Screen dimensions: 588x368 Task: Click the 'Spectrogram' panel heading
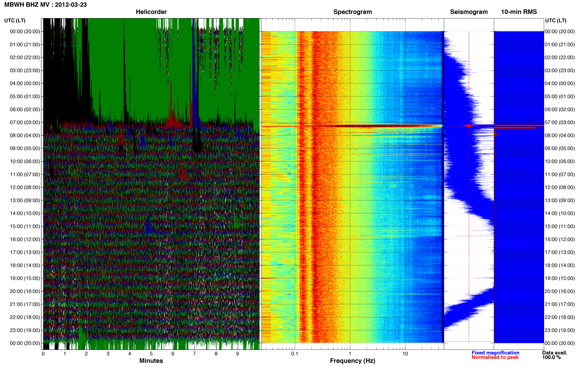[x=352, y=12]
